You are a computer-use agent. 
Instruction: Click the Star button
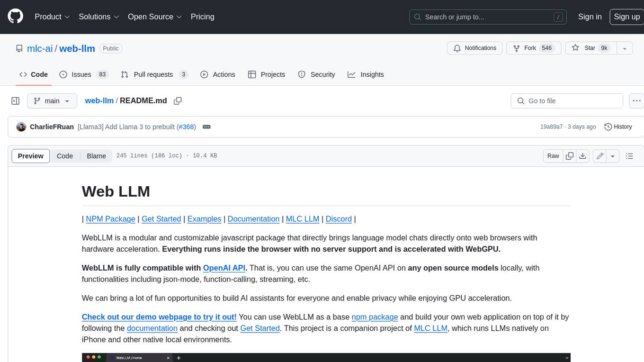click(x=590, y=48)
